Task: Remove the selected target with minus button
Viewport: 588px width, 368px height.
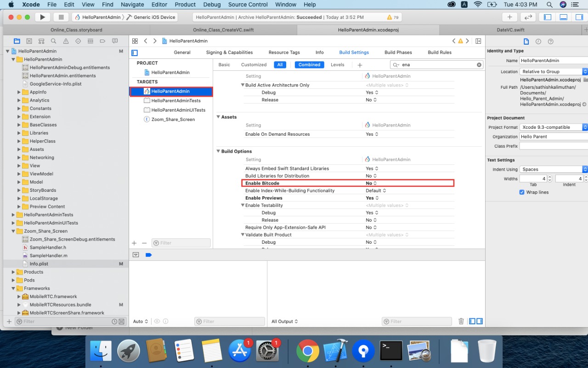Action: [x=144, y=243]
